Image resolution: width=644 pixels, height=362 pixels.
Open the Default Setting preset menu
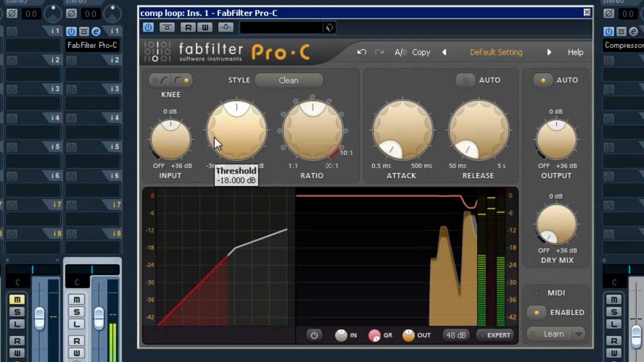496,52
